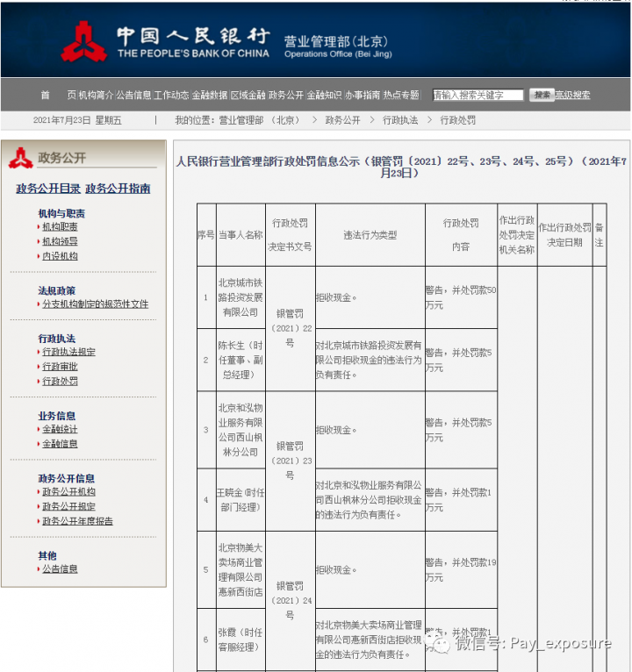Click the 2021年7月23日 星期五 date text
Image resolution: width=632 pixels, height=672 pixels.
click(77, 120)
